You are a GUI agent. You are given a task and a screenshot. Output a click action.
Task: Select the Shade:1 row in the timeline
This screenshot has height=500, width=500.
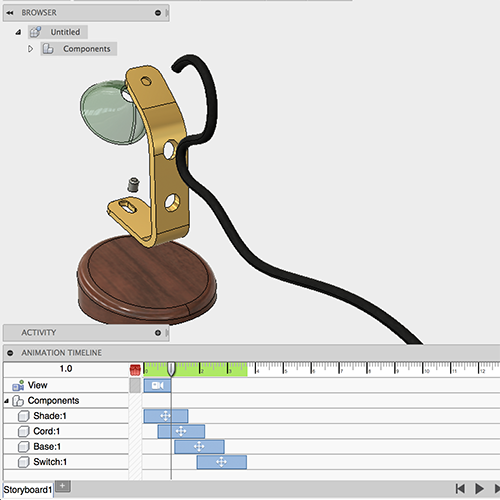66,416
